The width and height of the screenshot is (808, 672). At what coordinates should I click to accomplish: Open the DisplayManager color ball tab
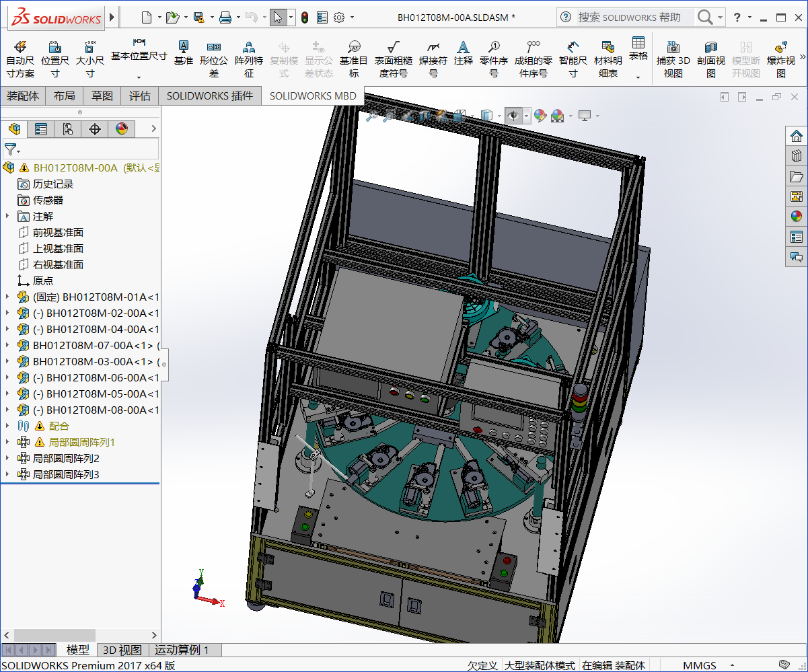point(122,128)
